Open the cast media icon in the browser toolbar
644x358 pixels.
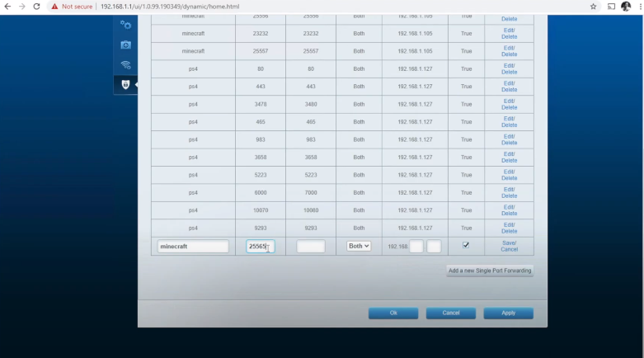pyautogui.click(x=611, y=7)
